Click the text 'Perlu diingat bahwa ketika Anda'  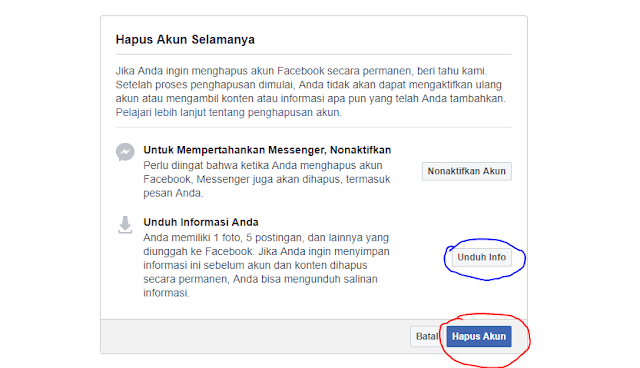(267, 180)
